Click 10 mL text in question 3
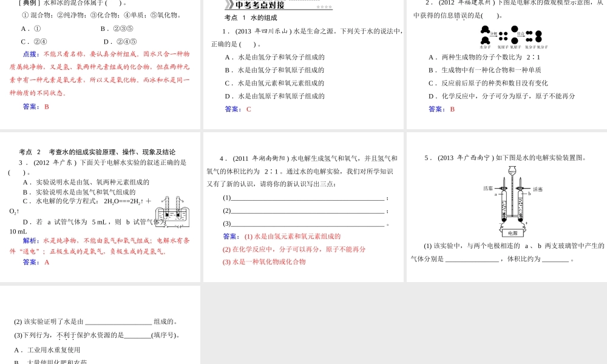 click(18, 232)
